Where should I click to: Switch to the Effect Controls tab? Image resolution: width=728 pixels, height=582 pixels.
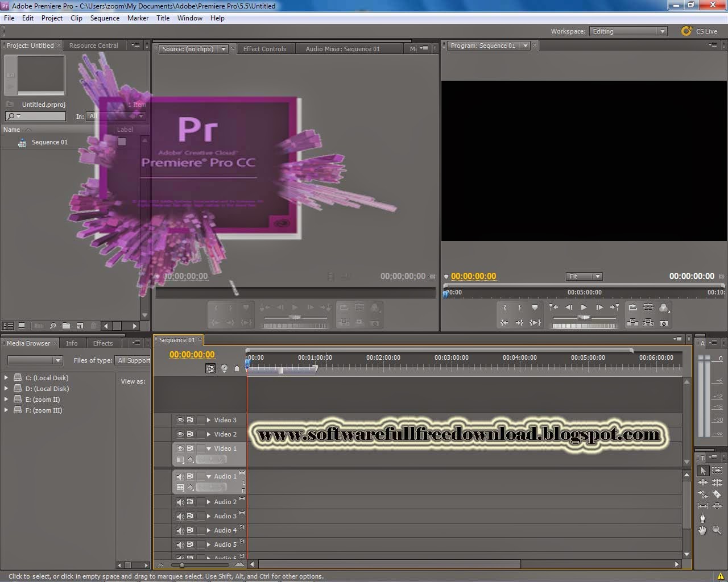click(x=264, y=49)
